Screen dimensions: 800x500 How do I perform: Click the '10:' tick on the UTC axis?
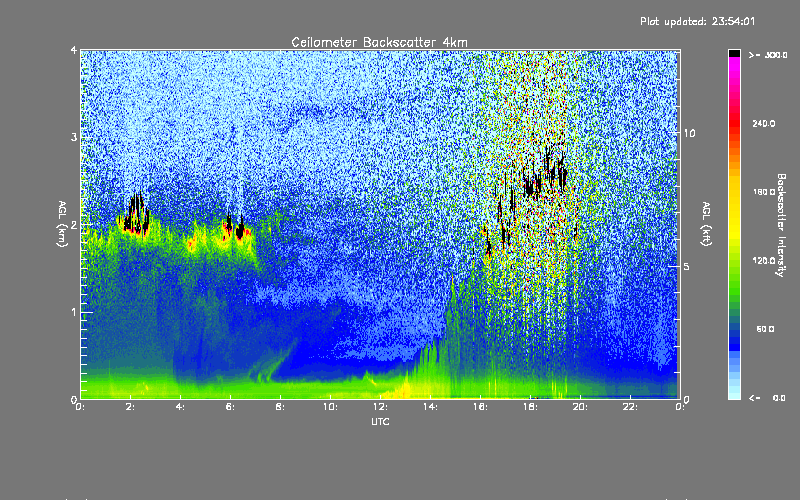pyautogui.click(x=330, y=407)
